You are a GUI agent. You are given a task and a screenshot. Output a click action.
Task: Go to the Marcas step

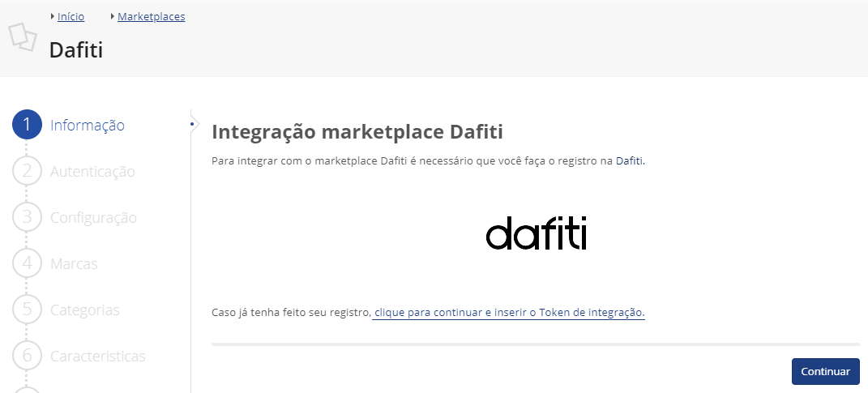click(74, 264)
